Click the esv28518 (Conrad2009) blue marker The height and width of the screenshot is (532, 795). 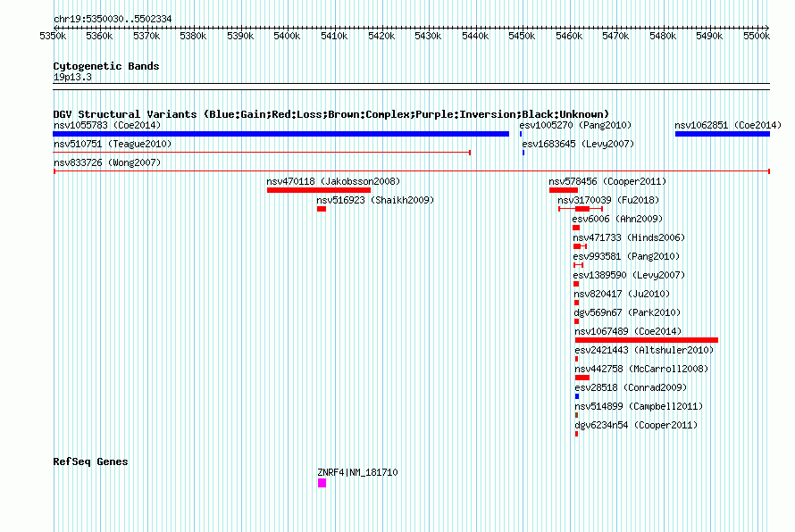click(x=577, y=396)
